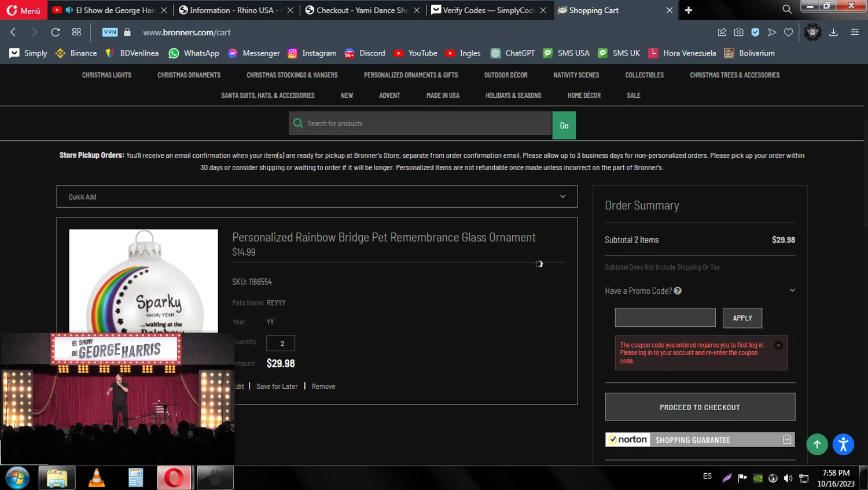868x490 pixels.
Task: Switch to Checkout - Yami Dance tab
Action: pos(362,10)
